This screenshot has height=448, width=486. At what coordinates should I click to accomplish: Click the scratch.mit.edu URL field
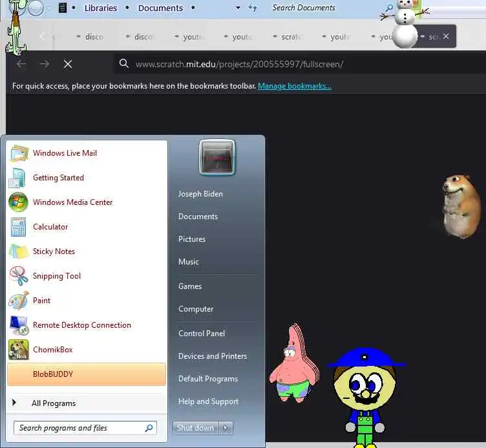(x=239, y=64)
